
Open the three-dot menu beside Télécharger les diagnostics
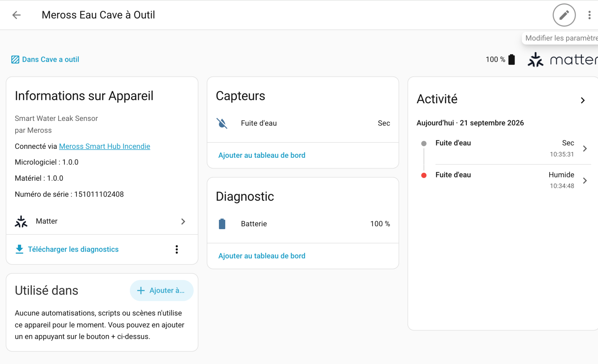point(177,249)
